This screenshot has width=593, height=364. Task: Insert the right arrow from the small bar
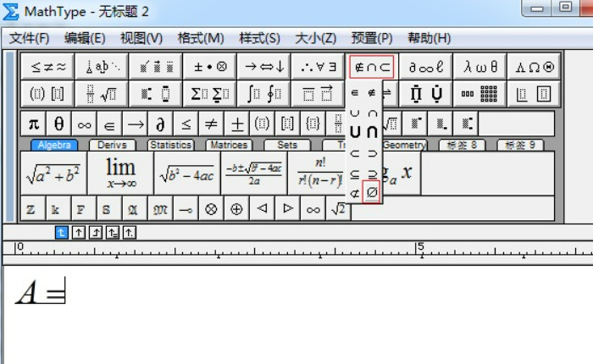click(136, 124)
